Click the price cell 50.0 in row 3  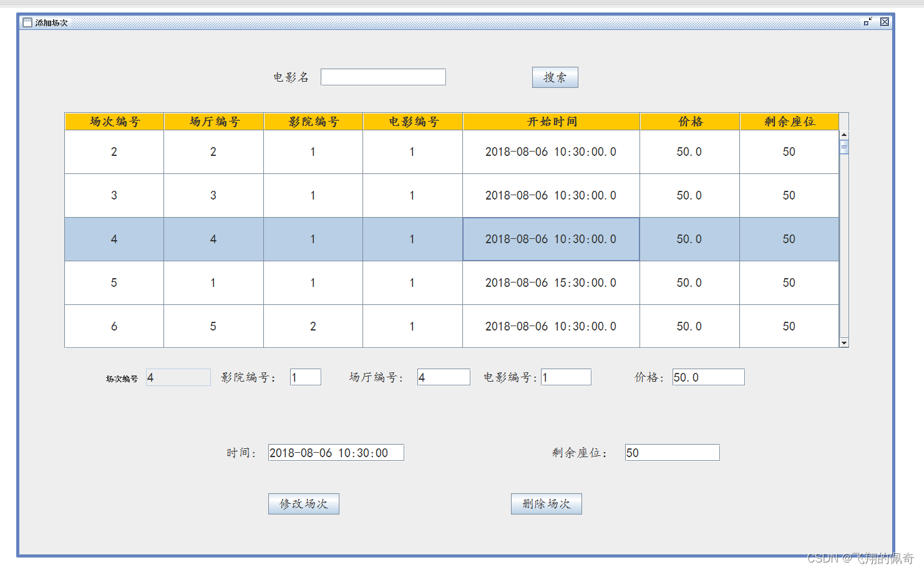[x=690, y=196]
